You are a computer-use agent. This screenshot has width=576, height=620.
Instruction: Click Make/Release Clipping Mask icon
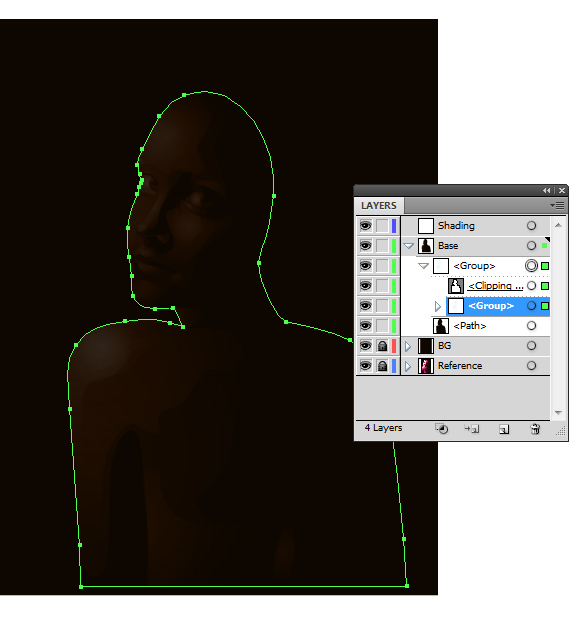click(x=442, y=429)
